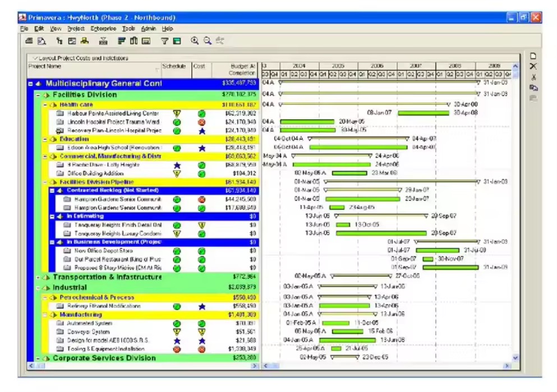Click the Add new item icon in the right sidebar
Screen dimensions: 557x392
click(x=533, y=56)
